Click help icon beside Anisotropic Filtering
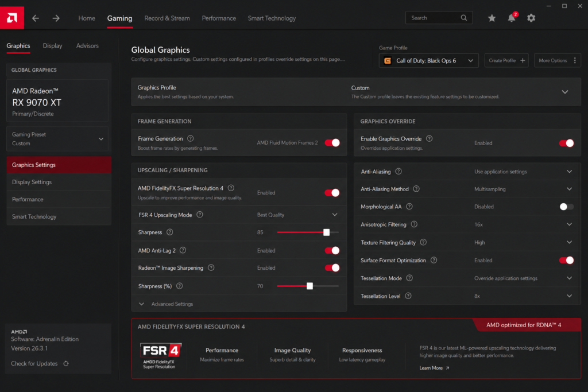Screen dimensions: 588x392 (x=414, y=224)
